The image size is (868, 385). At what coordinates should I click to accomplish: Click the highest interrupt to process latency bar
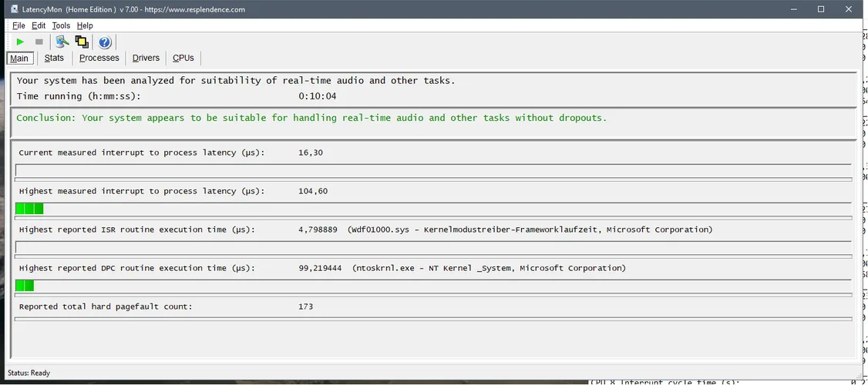(x=29, y=209)
